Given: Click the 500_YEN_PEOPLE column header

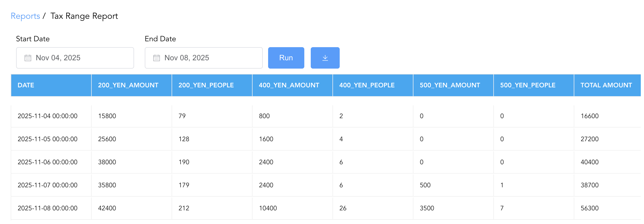Looking at the screenshot, I should 534,85.
